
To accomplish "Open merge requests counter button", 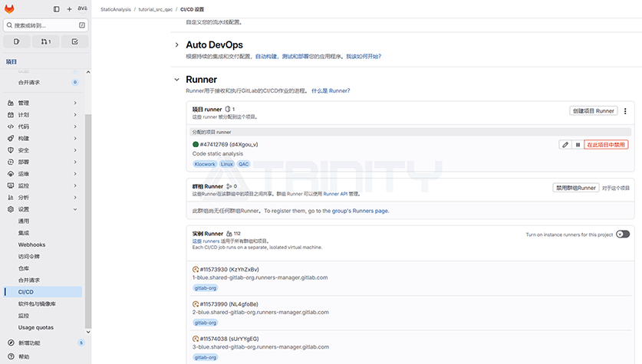I will tap(46, 41).
